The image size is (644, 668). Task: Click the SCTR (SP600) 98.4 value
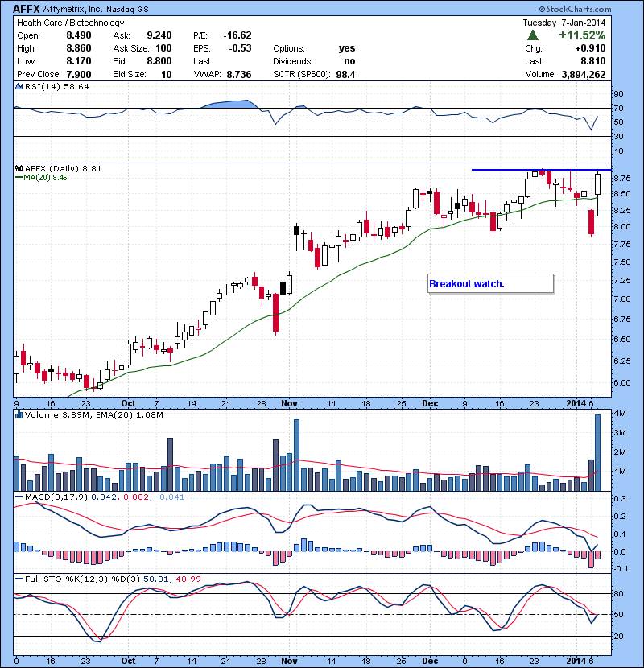[x=345, y=75]
